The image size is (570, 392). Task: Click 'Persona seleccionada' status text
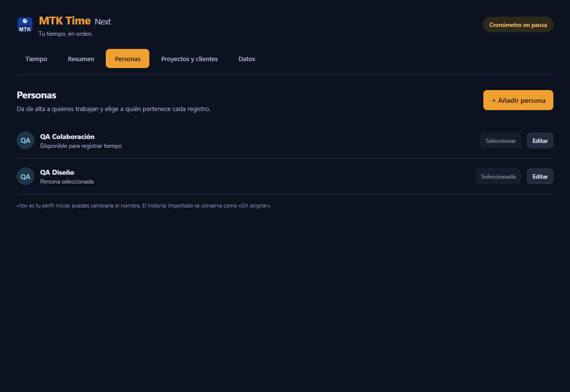(67, 182)
